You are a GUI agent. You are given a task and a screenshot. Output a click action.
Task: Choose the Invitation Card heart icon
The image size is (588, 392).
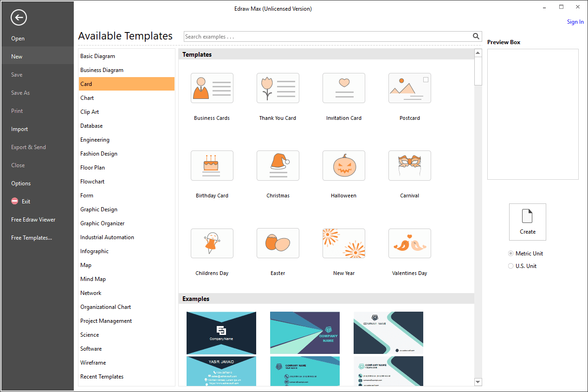tap(344, 88)
